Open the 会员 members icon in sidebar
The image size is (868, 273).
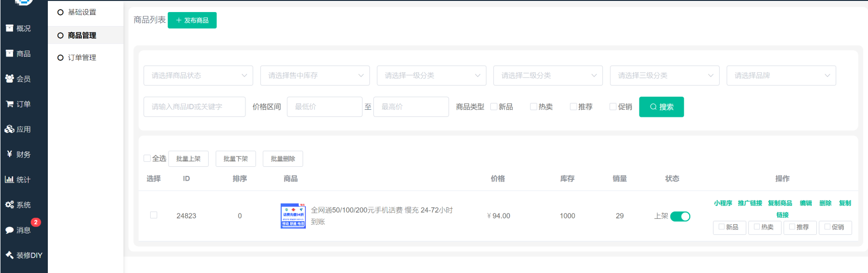point(10,79)
